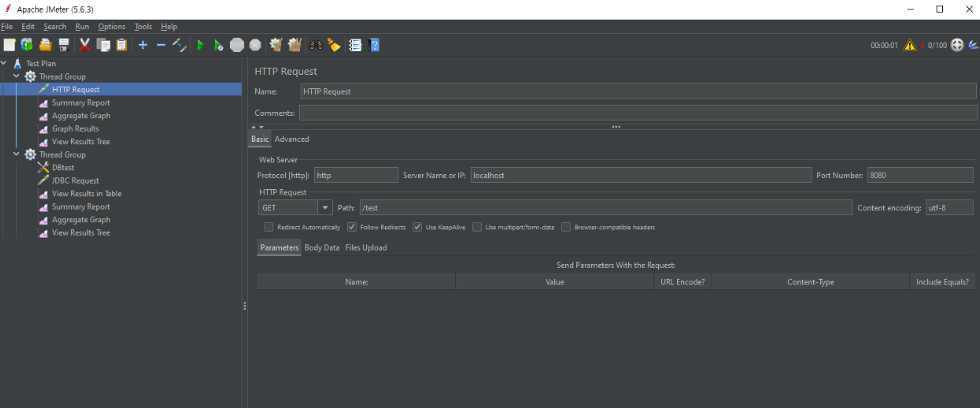The image size is (980, 408).
Task: Select Graph Results in the tree
Action: click(x=76, y=128)
